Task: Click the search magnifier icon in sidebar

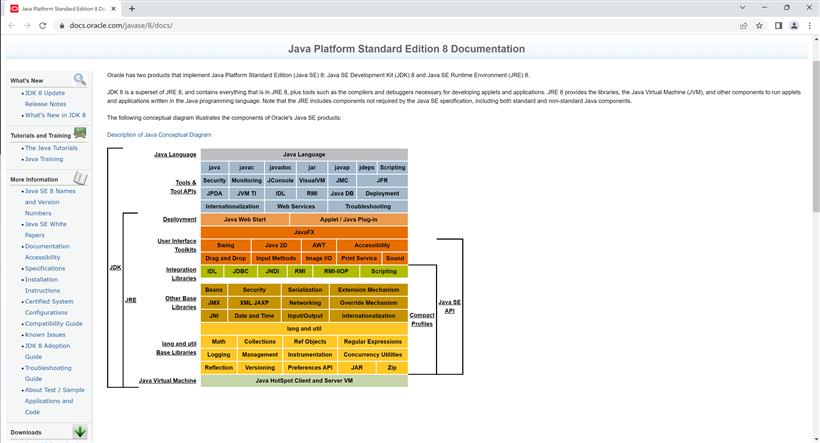Action: 79,79
